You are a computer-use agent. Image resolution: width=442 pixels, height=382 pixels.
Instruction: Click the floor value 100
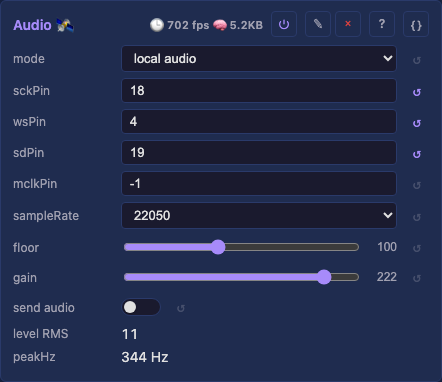[x=387, y=247]
